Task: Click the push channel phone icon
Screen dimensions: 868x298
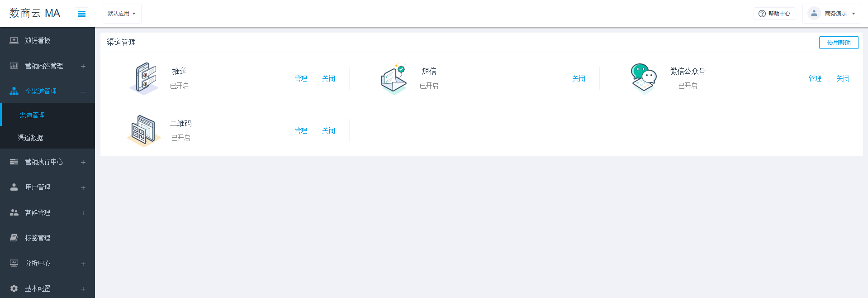Action: pyautogui.click(x=145, y=78)
